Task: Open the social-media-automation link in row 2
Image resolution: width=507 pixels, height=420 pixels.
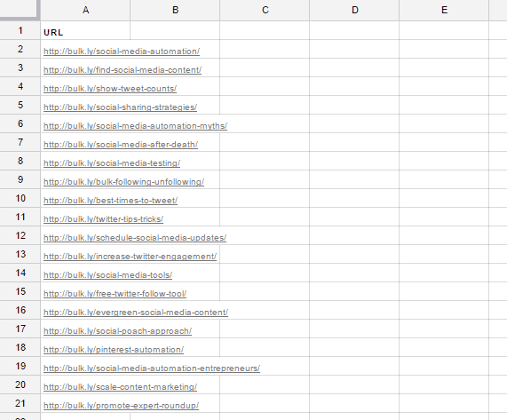Action: point(122,52)
